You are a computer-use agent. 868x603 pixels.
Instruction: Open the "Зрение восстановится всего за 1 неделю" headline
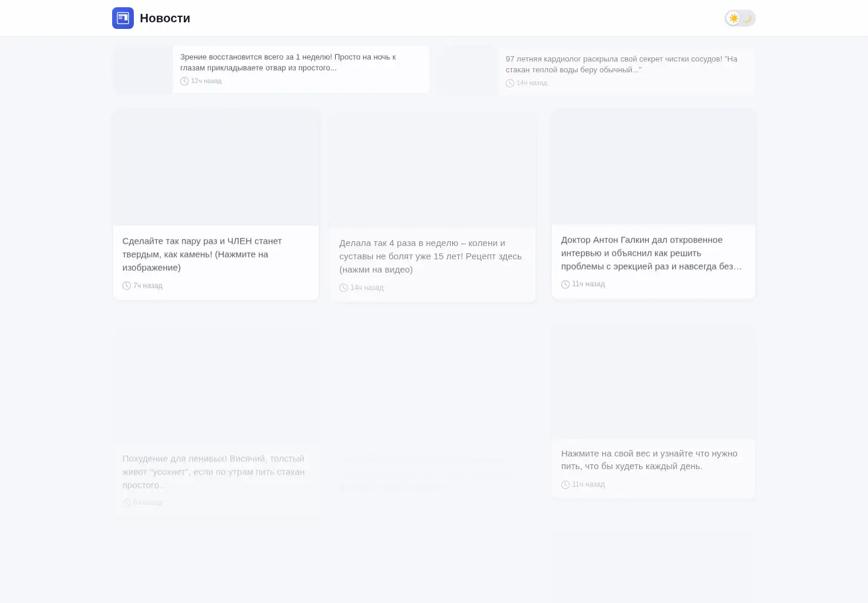click(x=288, y=62)
